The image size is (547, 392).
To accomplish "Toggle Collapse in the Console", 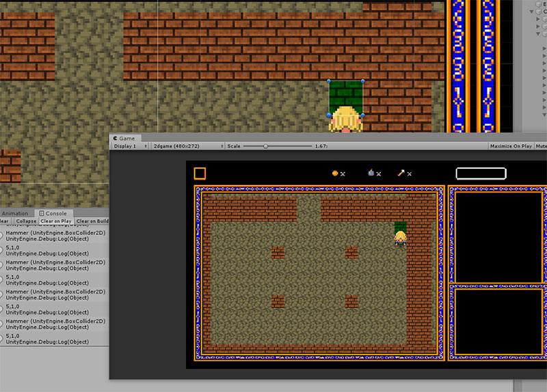I will [26, 221].
